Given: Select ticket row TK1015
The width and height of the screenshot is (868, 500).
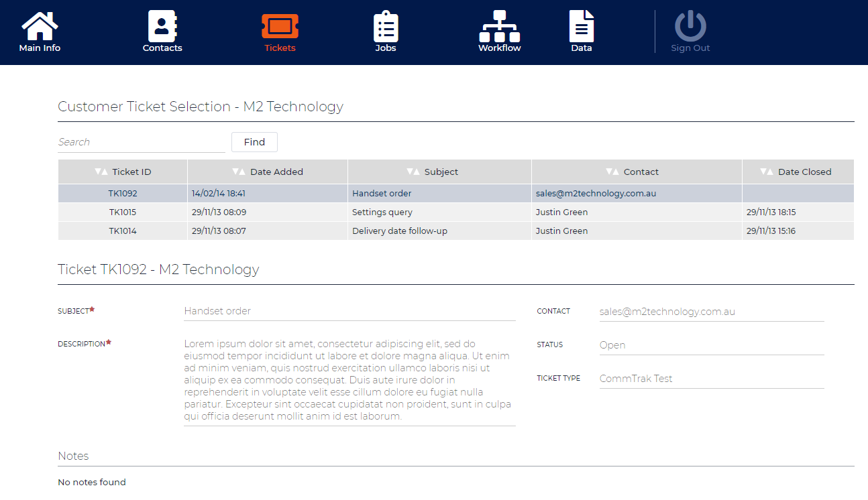Looking at the screenshot, I should 456,212.
